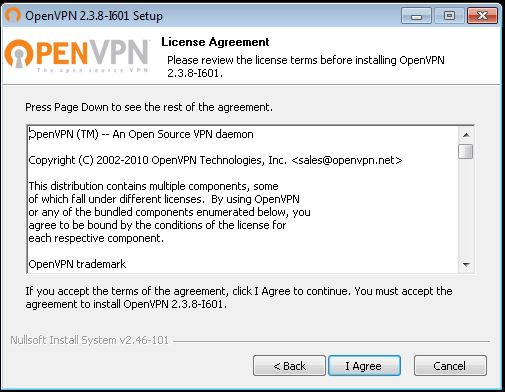The image size is (505, 392).
Task: Click the orange OpenVPN logo in the header
Action: (x=77, y=55)
